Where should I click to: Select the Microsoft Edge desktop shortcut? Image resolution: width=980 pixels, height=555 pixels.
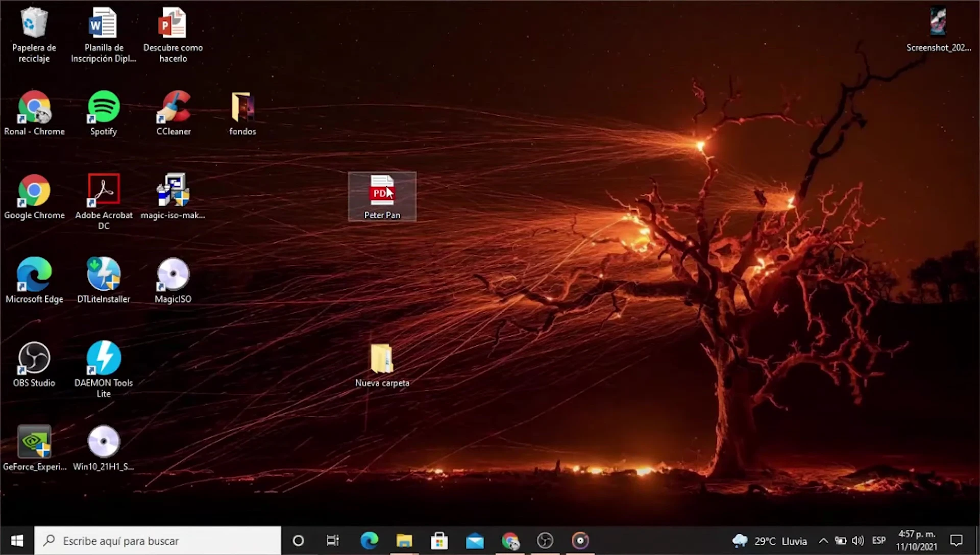pyautogui.click(x=34, y=281)
